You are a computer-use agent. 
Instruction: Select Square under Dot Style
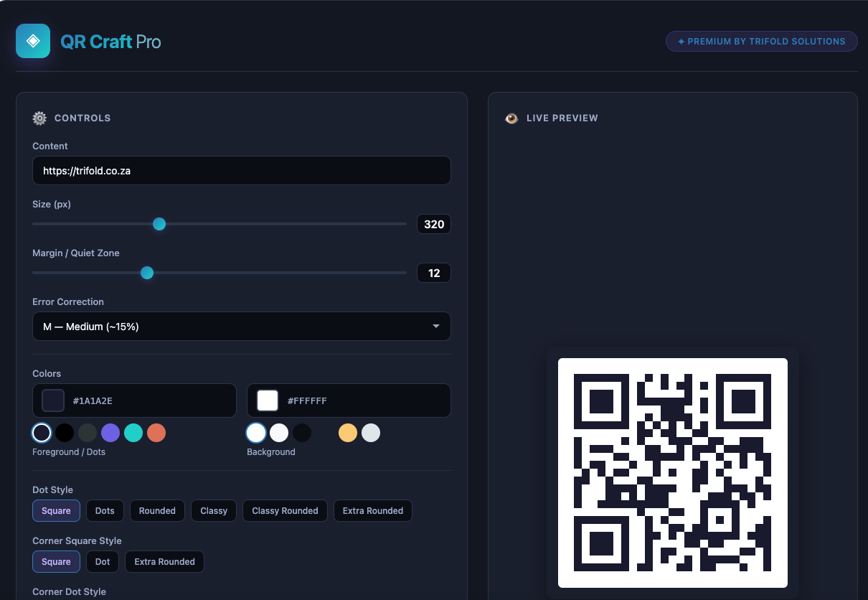point(56,511)
